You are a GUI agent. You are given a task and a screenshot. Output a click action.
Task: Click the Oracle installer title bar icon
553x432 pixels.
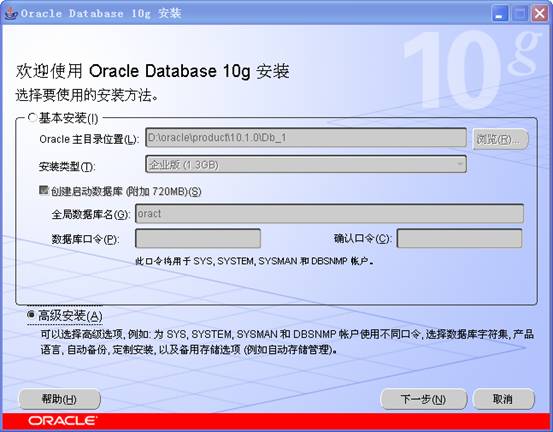pos(11,13)
